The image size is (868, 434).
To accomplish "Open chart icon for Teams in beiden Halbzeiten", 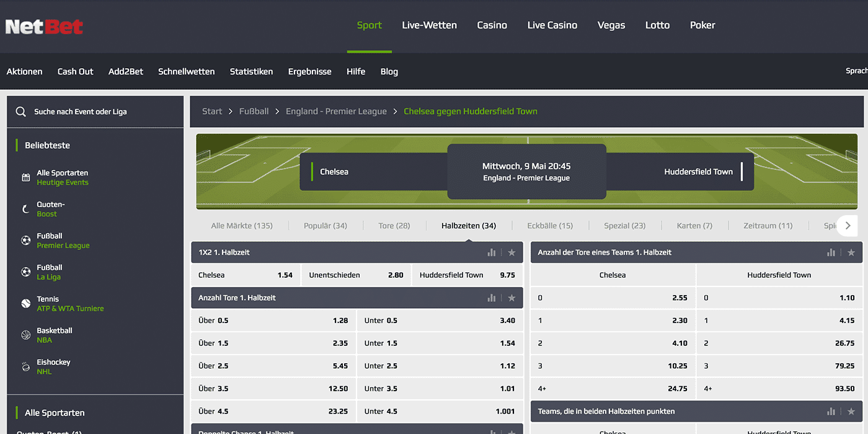I will point(831,412).
